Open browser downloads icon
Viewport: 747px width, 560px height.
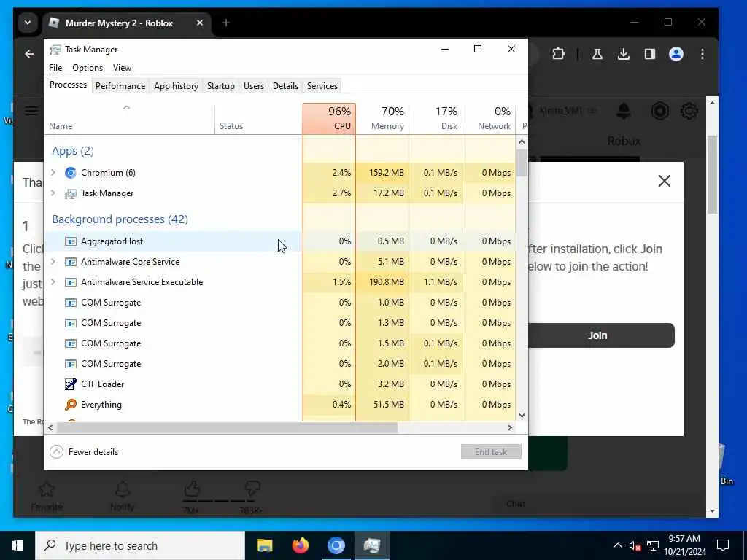point(623,54)
